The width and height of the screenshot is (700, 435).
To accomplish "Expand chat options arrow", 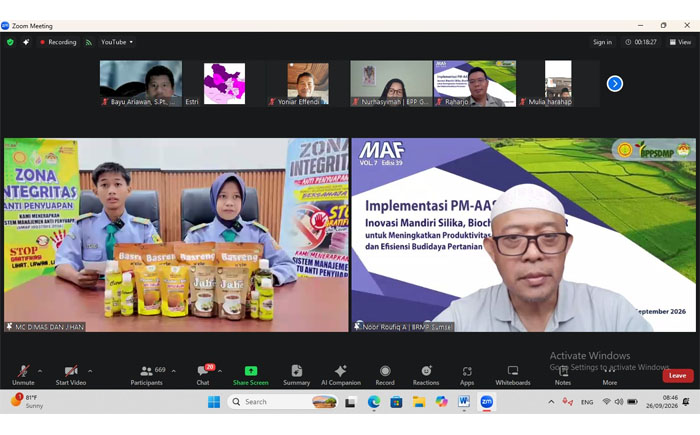I will tap(220, 371).
